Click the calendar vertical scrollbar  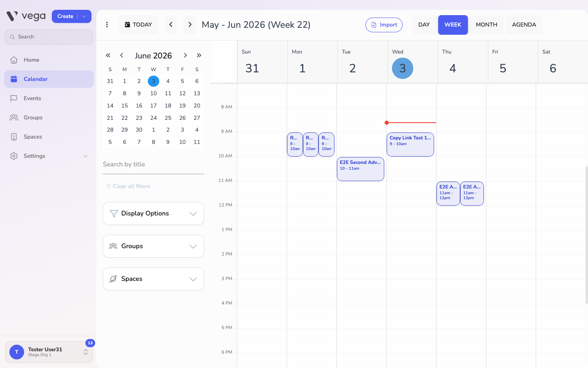586,235
